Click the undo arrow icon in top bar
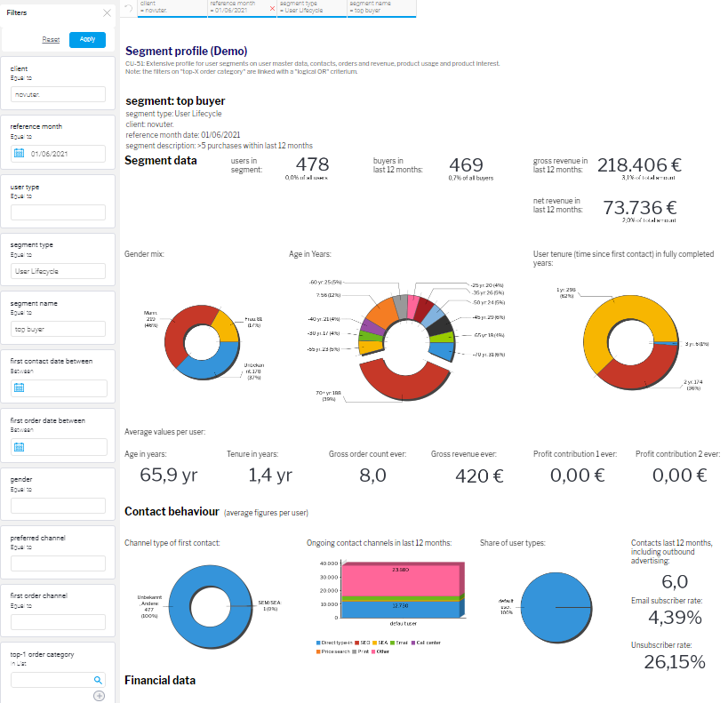728x703 pixels. coord(128,8)
